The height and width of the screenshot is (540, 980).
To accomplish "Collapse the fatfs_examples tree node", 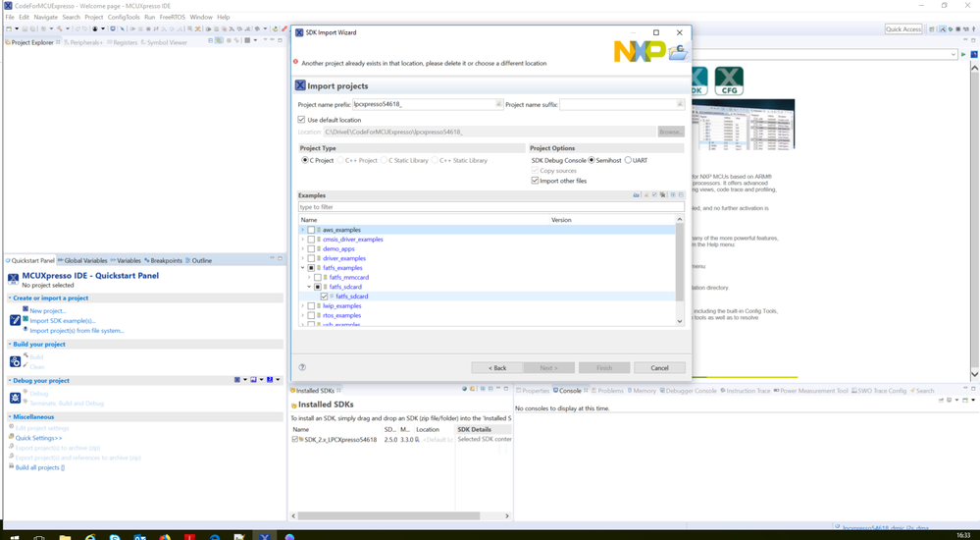I will [303, 268].
